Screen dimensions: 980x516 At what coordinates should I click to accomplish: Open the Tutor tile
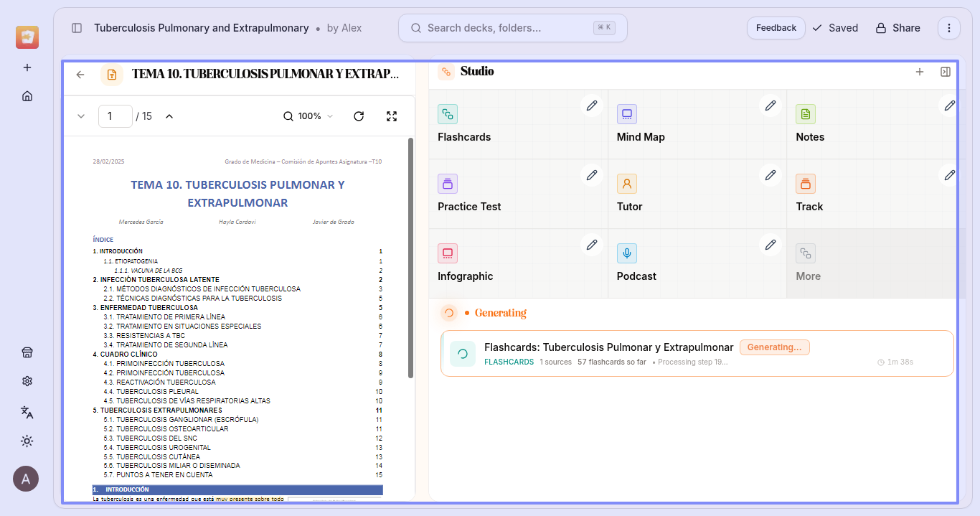(x=697, y=194)
